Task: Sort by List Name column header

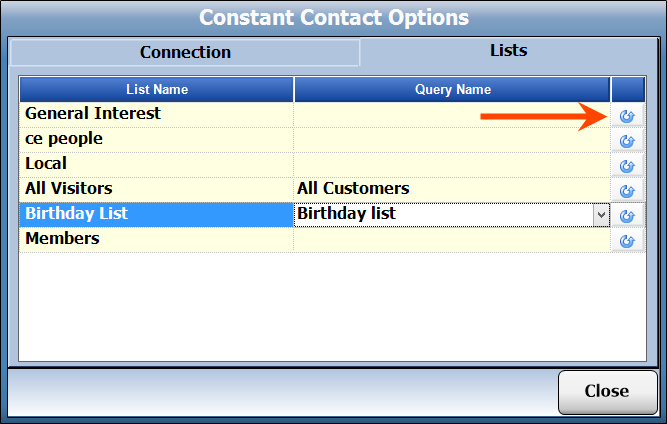Action: click(156, 90)
